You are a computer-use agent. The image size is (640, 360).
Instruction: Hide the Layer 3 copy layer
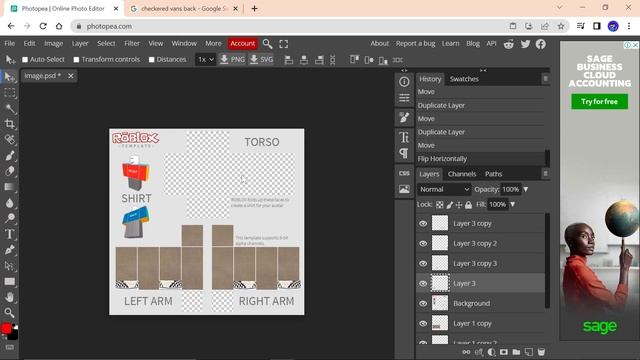tap(423, 223)
